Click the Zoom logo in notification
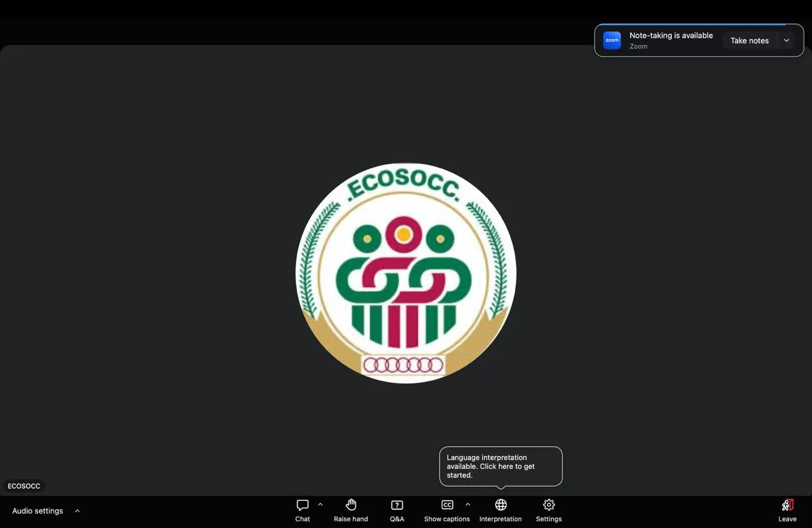Screen dimensions: 812x528 612,40
